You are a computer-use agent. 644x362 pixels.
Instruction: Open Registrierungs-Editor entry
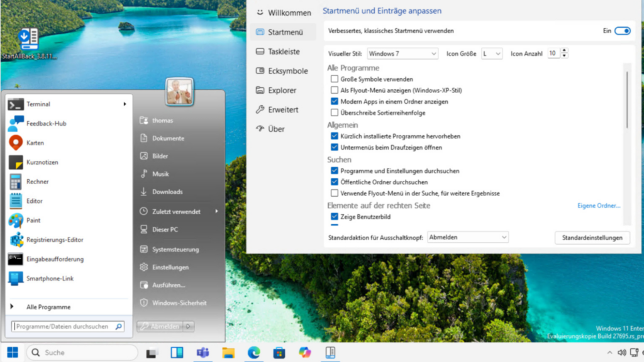tap(54, 239)
